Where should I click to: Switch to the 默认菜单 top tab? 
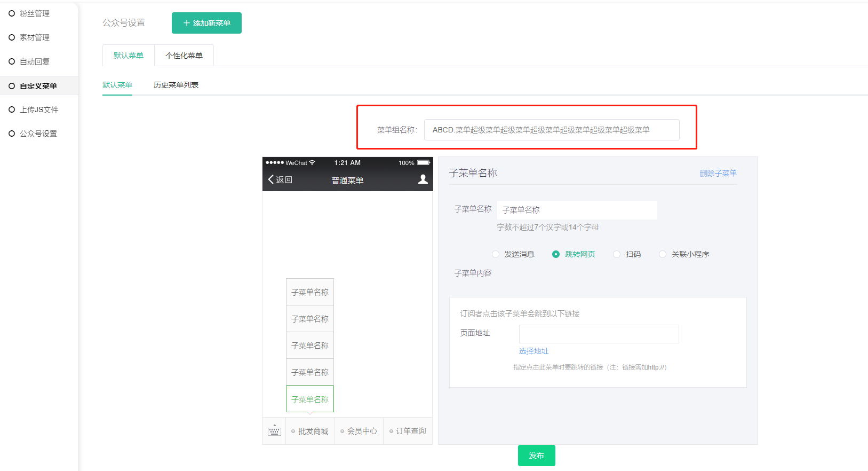(x=129, y=56)
